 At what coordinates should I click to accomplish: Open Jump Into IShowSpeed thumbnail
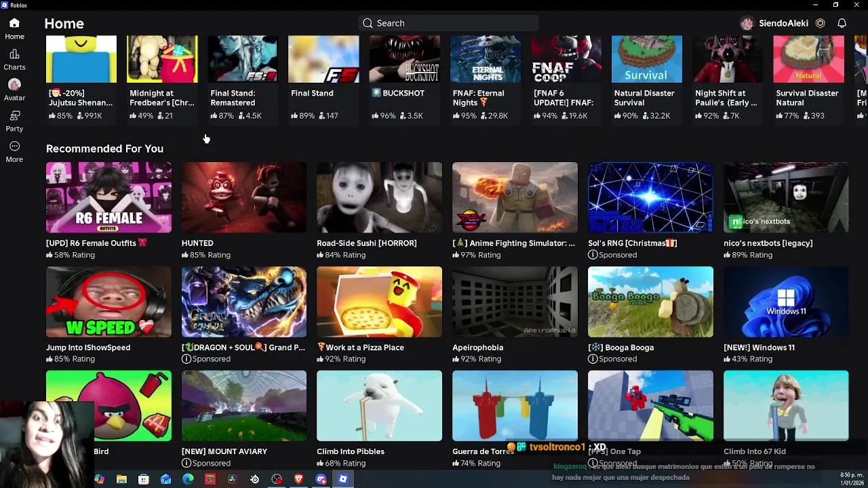click(x=108, y=302)
